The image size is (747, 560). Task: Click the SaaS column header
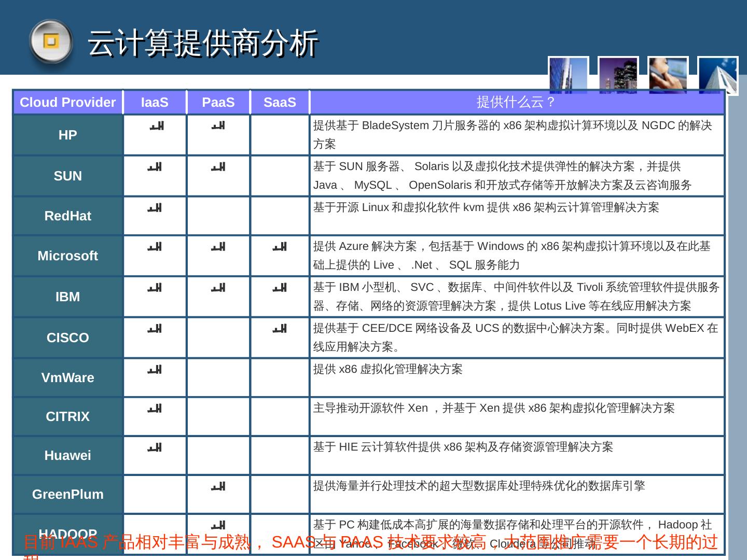pos(280,102)
